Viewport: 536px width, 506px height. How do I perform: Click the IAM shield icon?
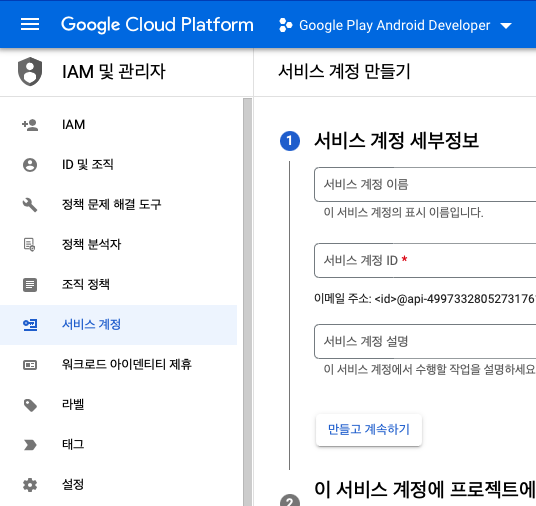[30, 71]
